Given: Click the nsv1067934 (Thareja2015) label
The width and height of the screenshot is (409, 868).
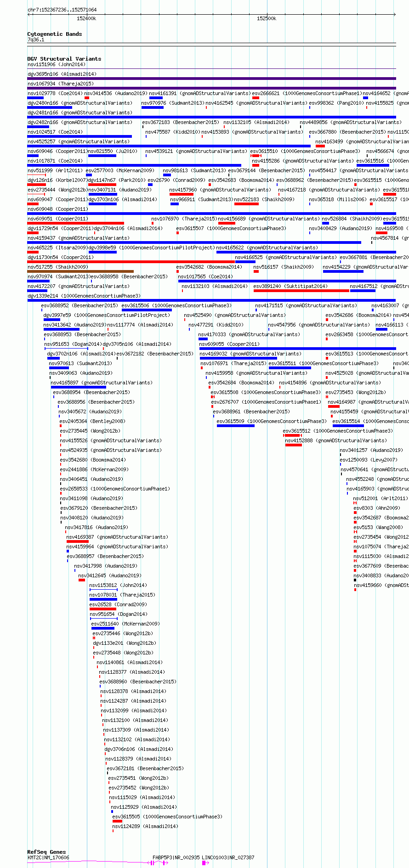Looking at the screenshot, I should 61,84.
